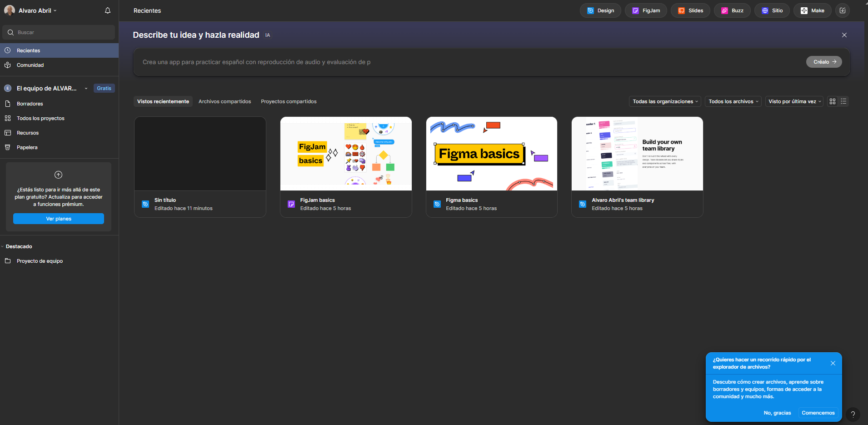Create a new Slides deck
This screenshot has width=868, height=425.
point(690,10)
